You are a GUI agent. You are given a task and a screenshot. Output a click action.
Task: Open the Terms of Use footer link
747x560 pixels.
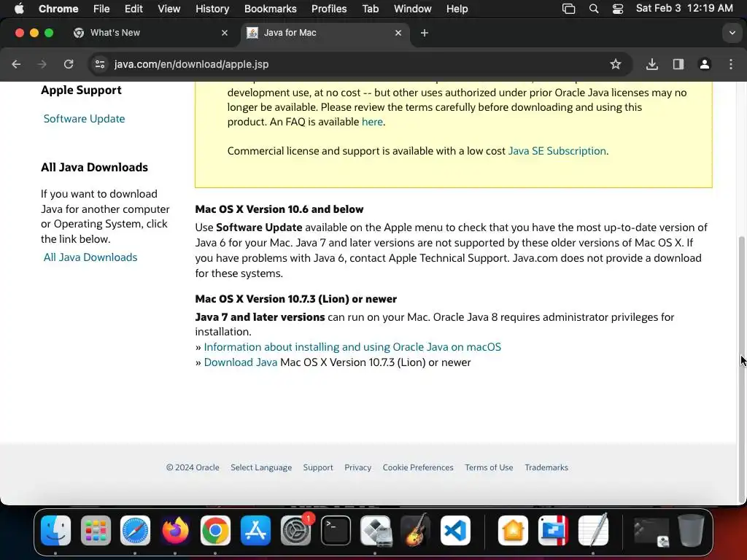(x=489, y=467)
